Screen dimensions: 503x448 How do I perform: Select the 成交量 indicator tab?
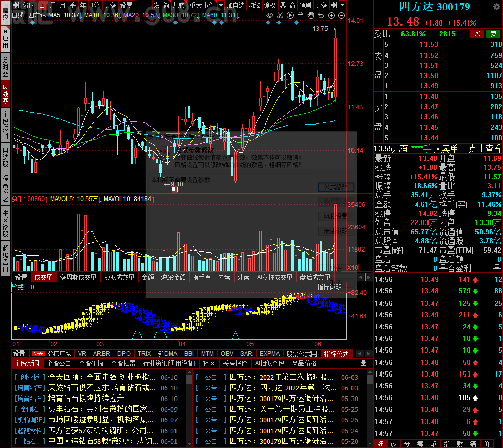click(43, 277)
